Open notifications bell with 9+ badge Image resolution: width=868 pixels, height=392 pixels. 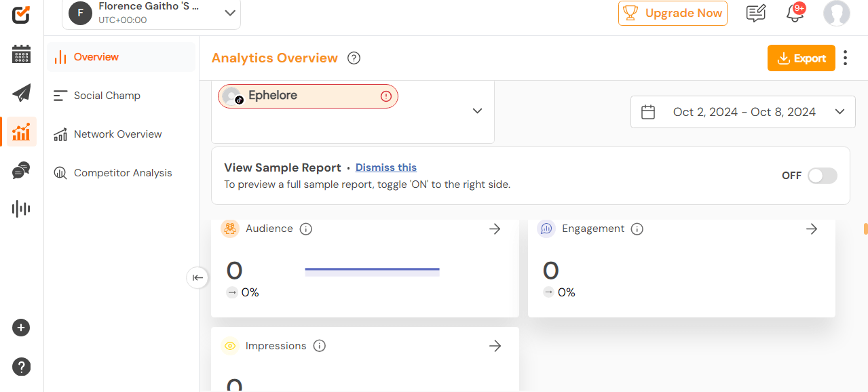795,12
